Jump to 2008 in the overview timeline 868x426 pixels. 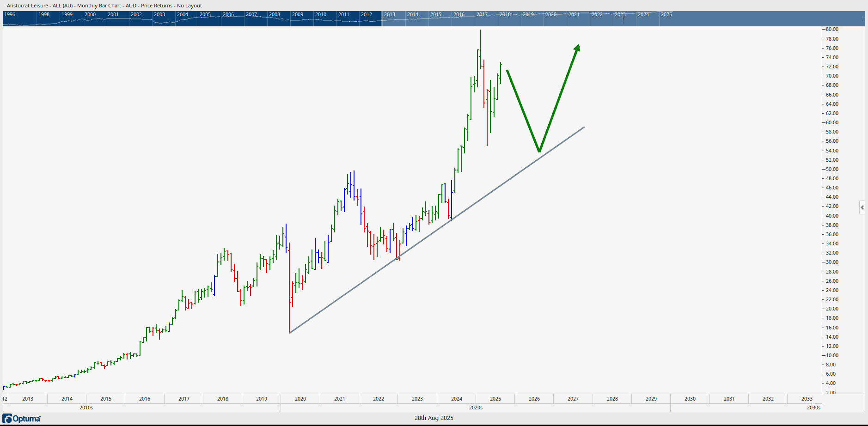point(275,14)
